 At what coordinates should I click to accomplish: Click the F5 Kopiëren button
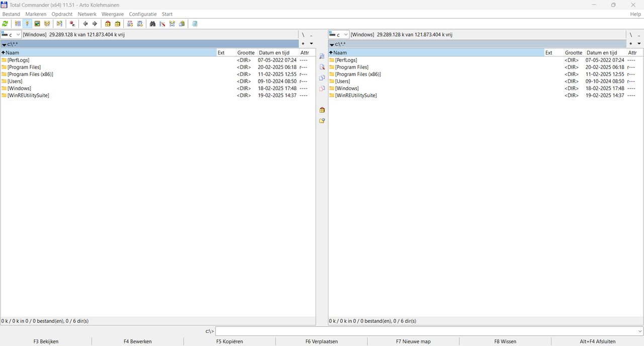click(x=230, y=341)
